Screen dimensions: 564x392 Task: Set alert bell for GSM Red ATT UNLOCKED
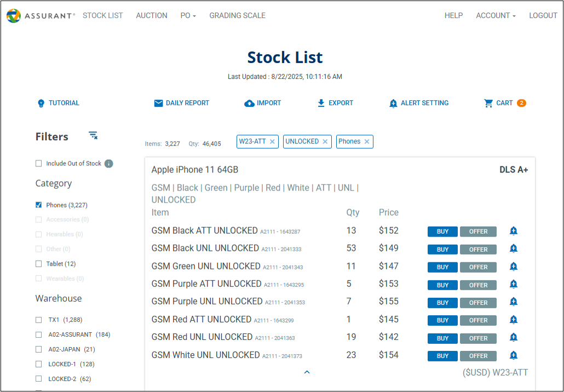(513, 320)
